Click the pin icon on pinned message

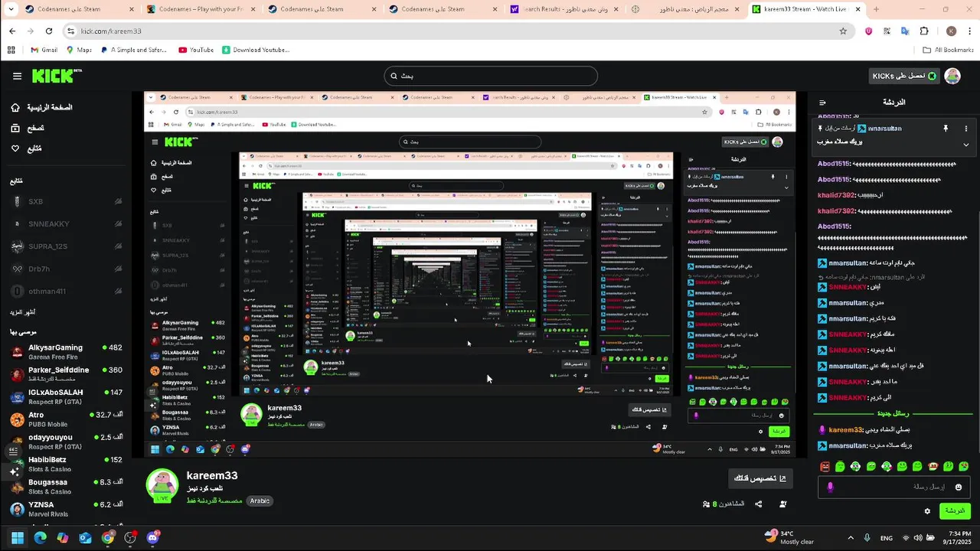click(946, 129)
